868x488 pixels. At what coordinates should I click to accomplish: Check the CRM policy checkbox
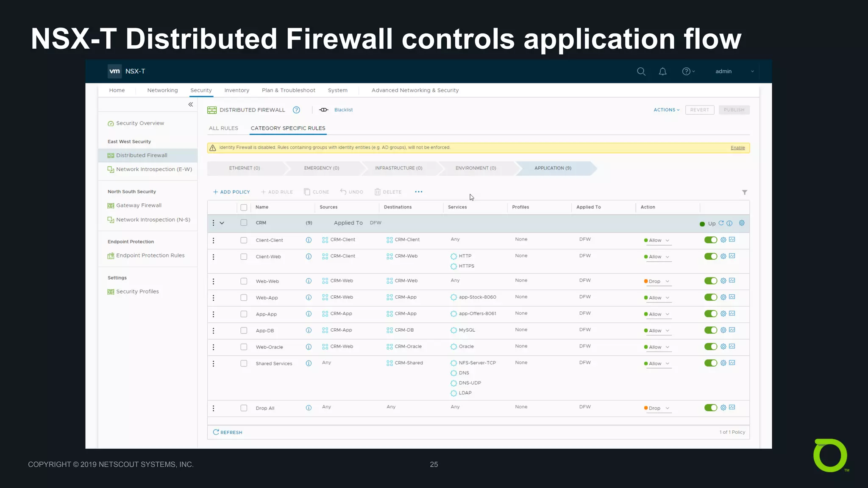pyautogui.click(x=244, y=223)
